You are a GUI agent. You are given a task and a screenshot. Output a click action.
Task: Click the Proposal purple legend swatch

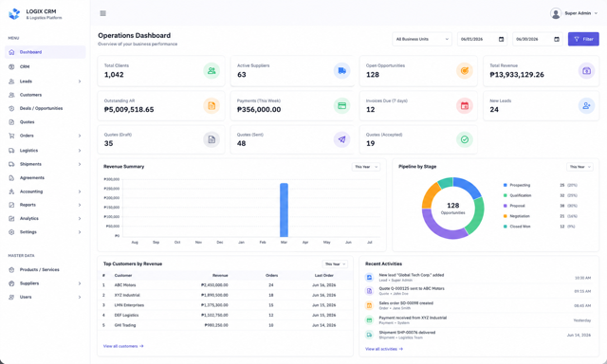506,206
